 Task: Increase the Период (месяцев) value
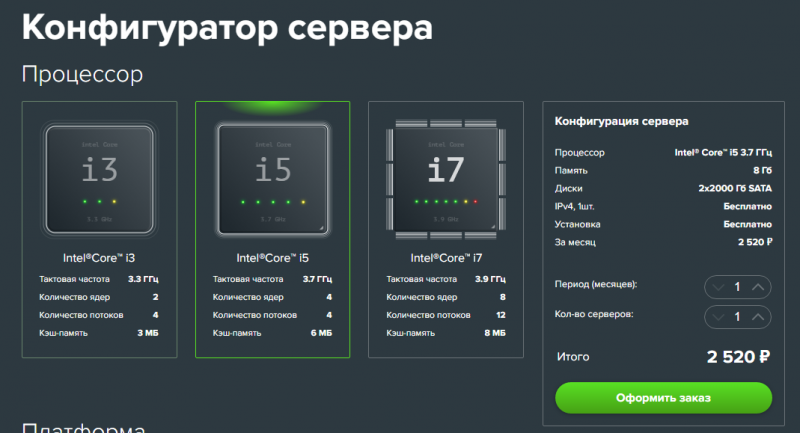pyautogui.click(x=758, y=287)
